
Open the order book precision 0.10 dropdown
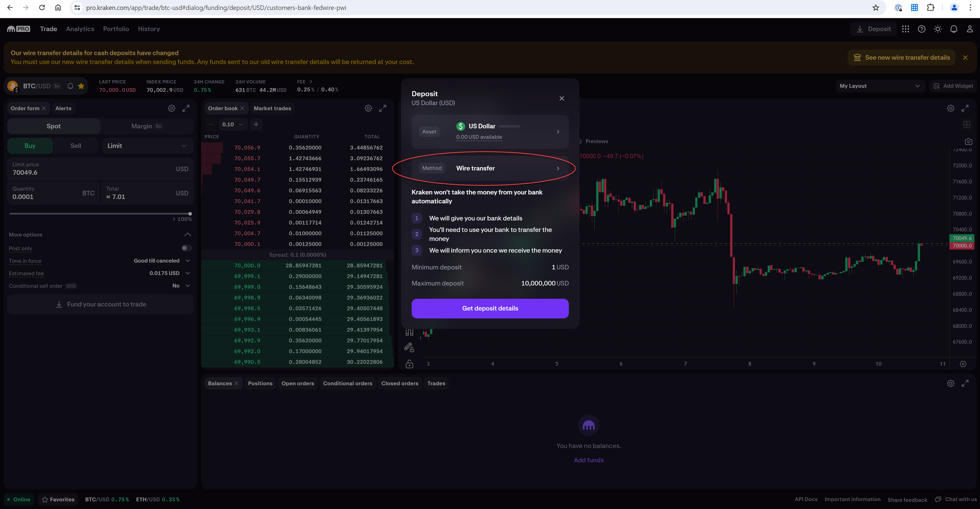(233, 125)
